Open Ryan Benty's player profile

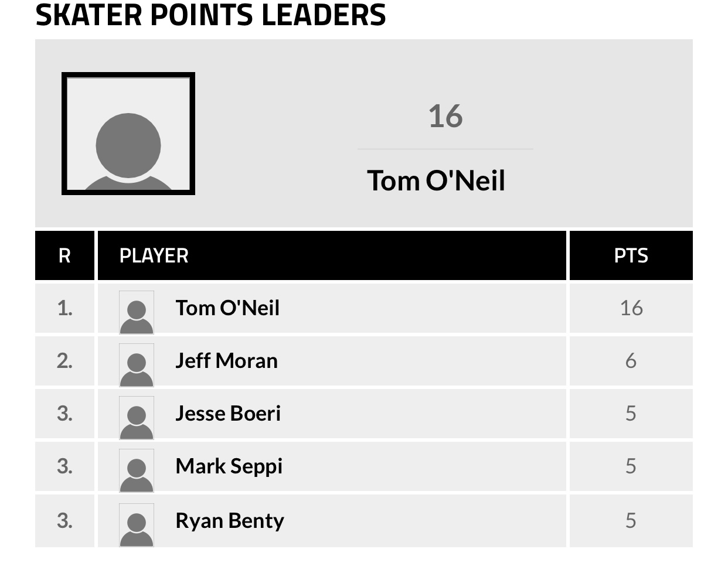point(229,521)
